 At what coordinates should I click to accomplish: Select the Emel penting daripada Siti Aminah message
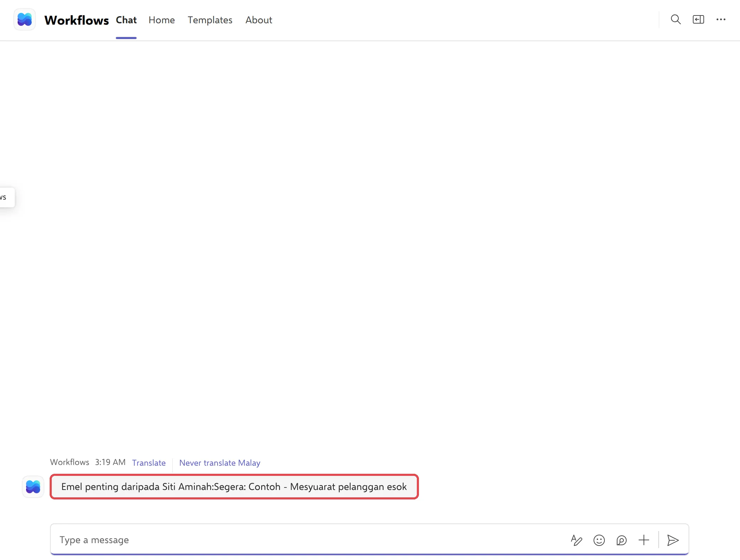pyautogui.click(x=234, y=487)
